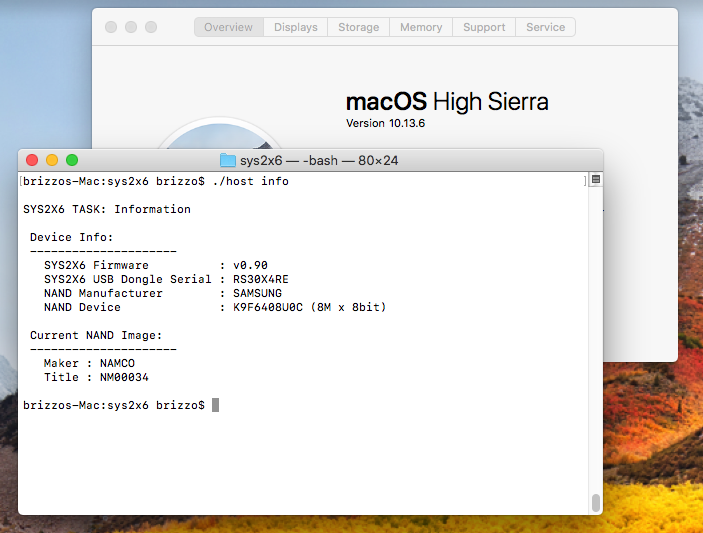The height and width of the screenshot is (533, 703).
Task: Click the 'macOS High Sierra' heading
Action: point(447,102)
